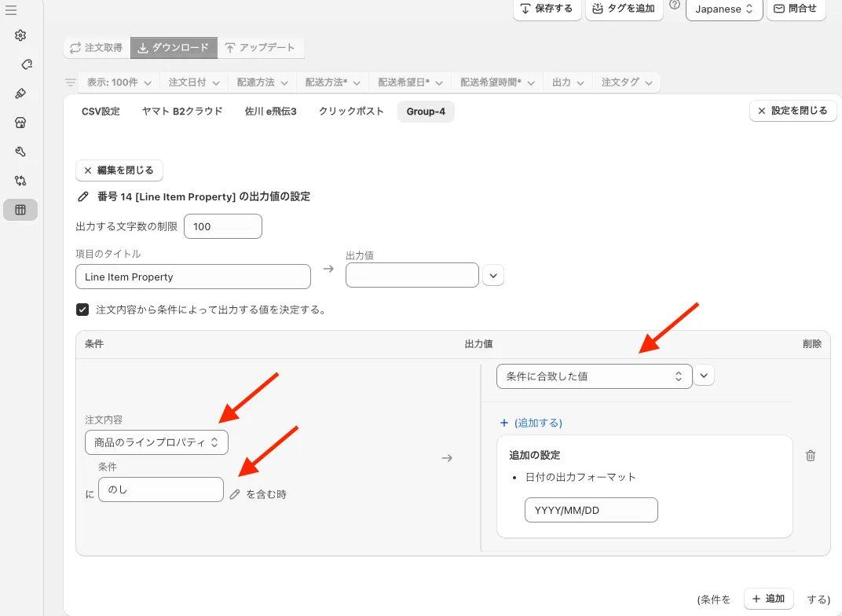Delete the condition row with trash icon

coord(811,456)
